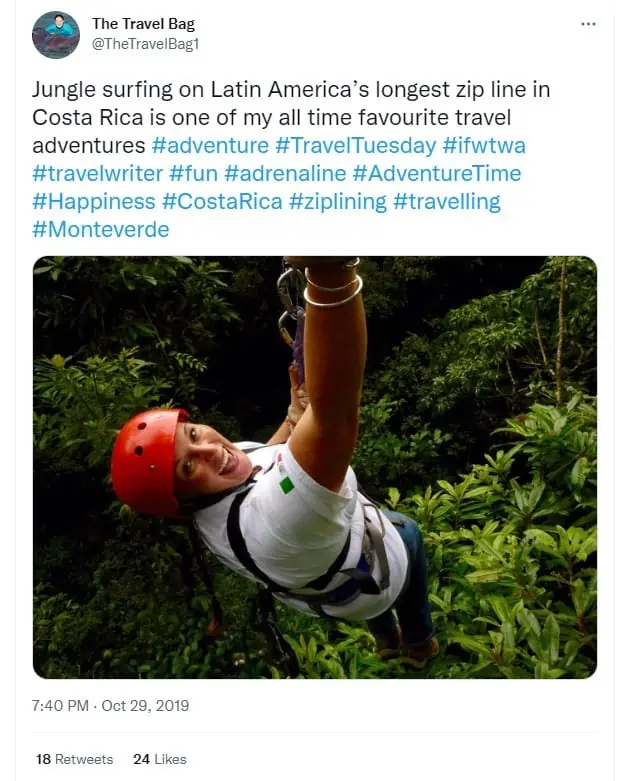617x781 pixels.
Task: Open the #travelling hashtag
Action: (447, 202)
